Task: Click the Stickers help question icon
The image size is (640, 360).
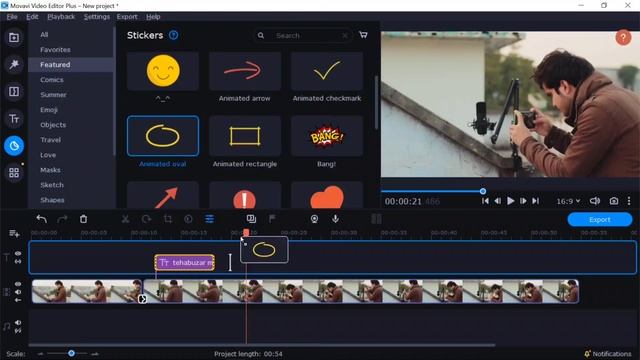Action: coord(173,35)
